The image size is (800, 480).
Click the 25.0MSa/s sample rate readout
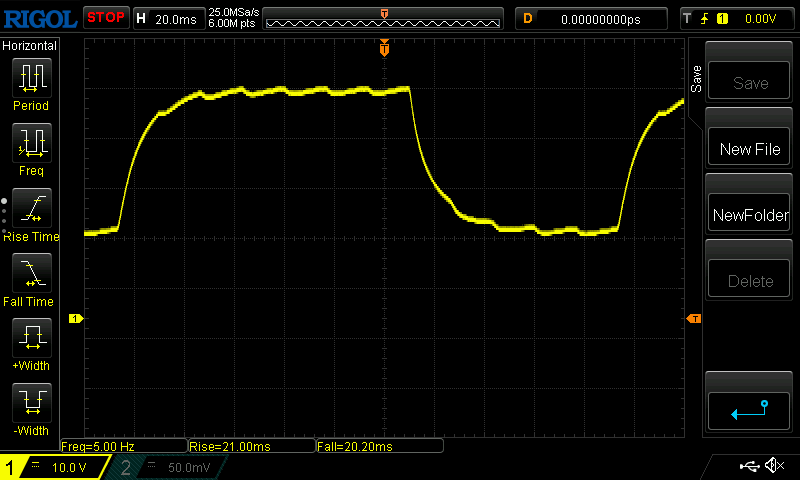(234, 12)
